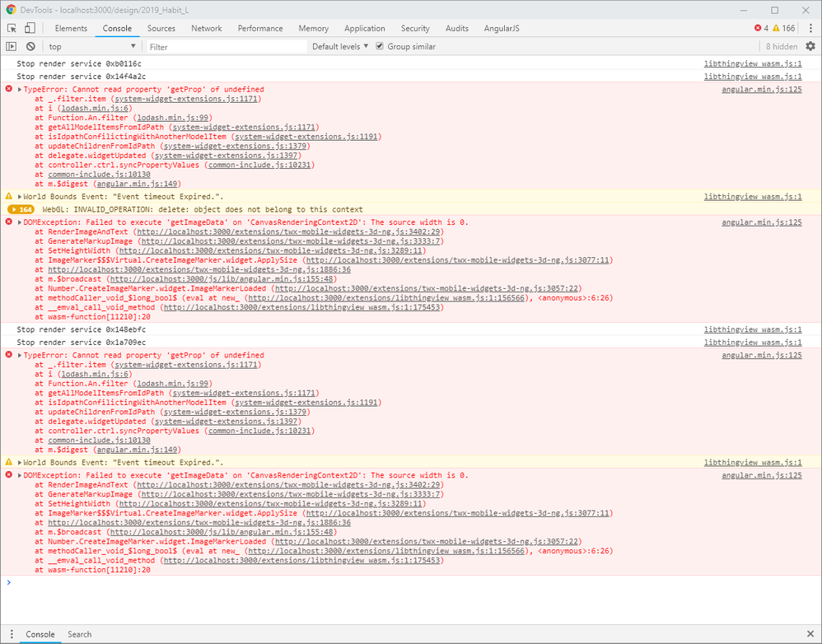Close the bottom drawer panel
822x644 pixels.
(810, 634)
